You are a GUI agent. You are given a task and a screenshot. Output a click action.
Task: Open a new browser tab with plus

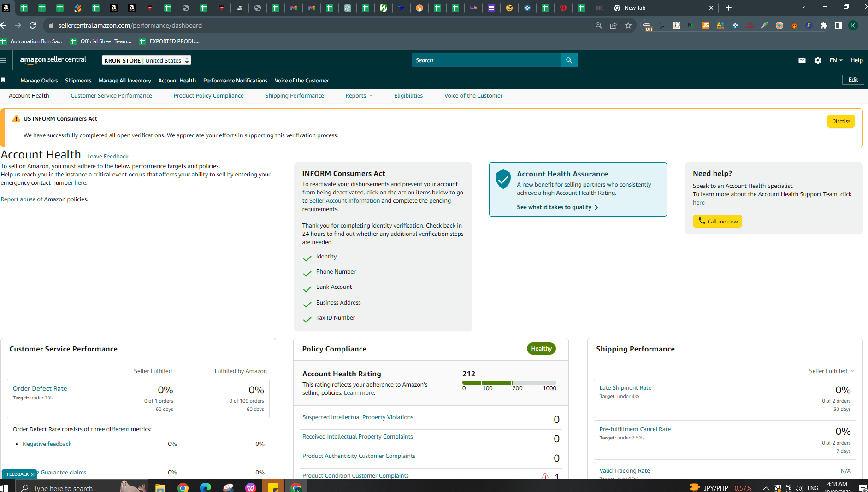click(x=729, y=8)
